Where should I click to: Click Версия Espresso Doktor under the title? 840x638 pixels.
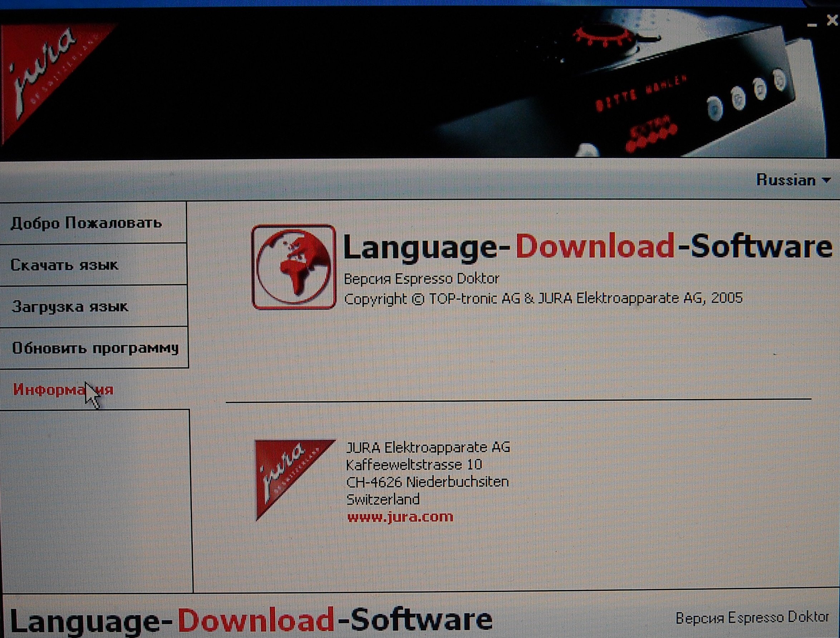[x=421, y=279]
